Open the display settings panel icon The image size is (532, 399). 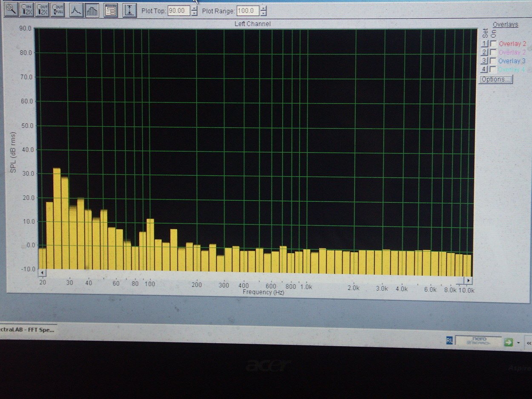point(111,10)
